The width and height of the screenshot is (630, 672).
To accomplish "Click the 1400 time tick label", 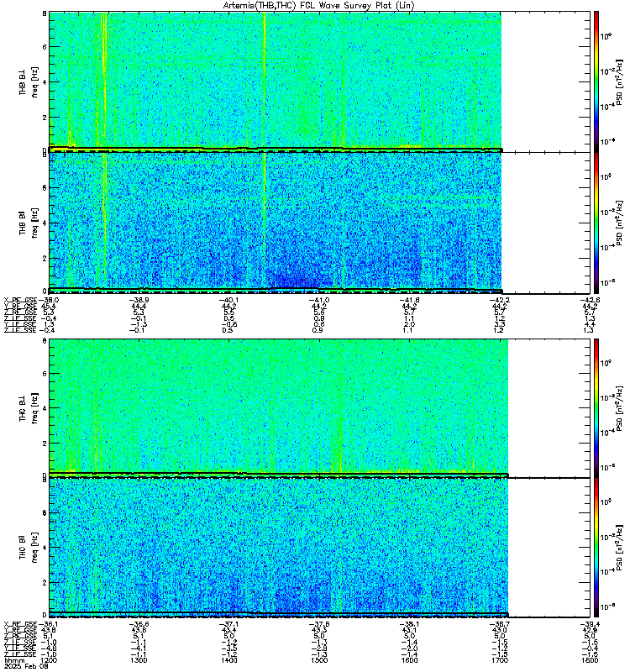I will pos(228,660).
